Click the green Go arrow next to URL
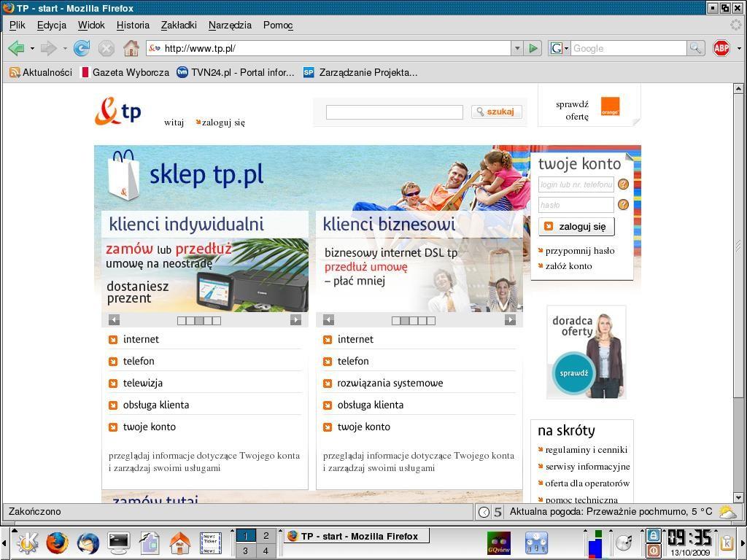Image resolution: width=747 pixels, height=560 pixels. [533, 48]
